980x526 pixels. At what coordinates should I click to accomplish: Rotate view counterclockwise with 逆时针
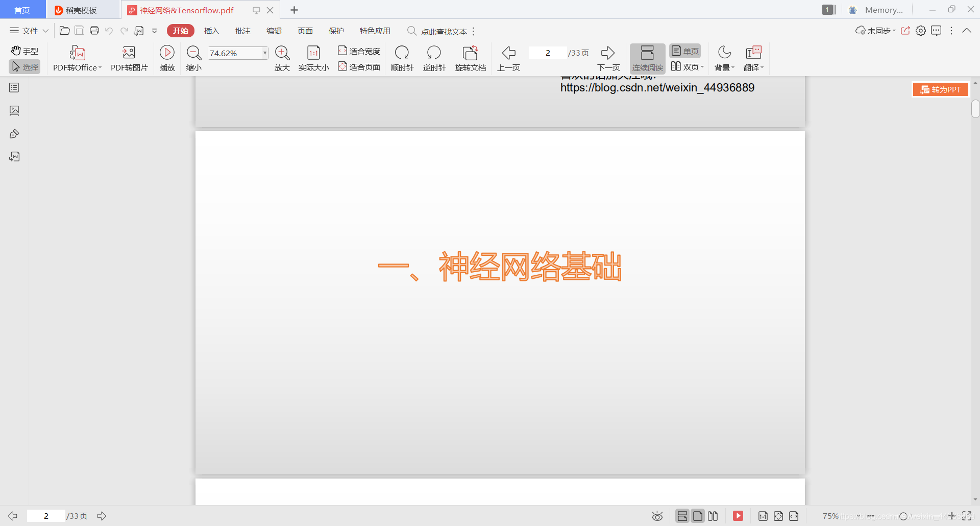pos(434,58)
